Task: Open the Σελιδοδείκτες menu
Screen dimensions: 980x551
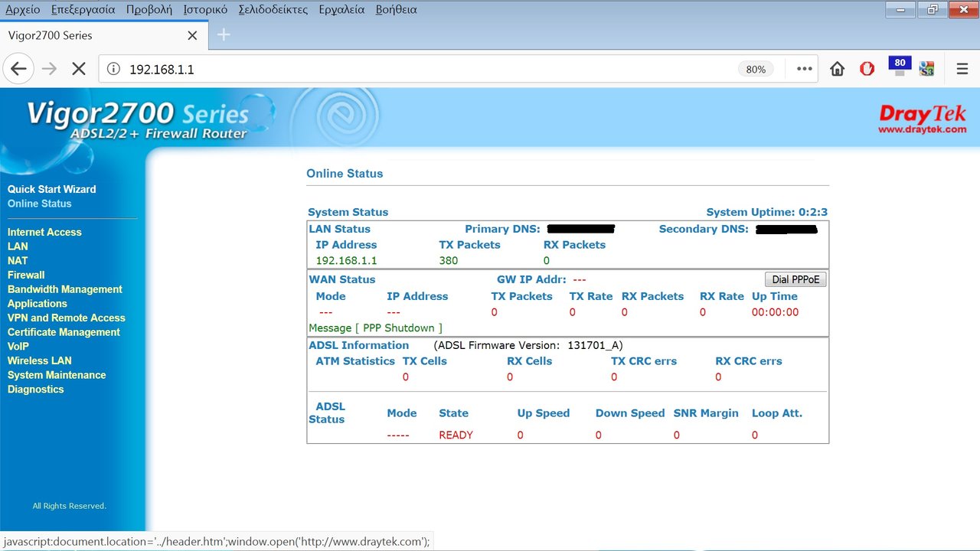Action: 273,9
